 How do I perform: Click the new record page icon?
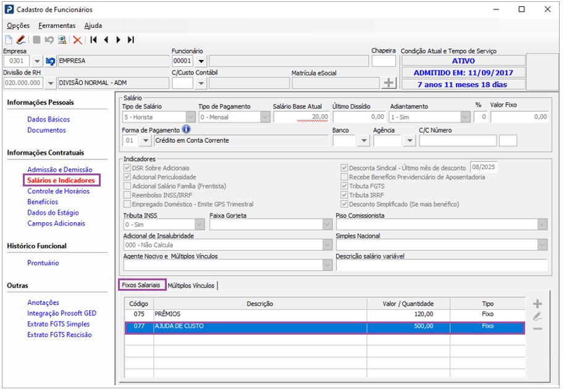(x=9, y=40)
